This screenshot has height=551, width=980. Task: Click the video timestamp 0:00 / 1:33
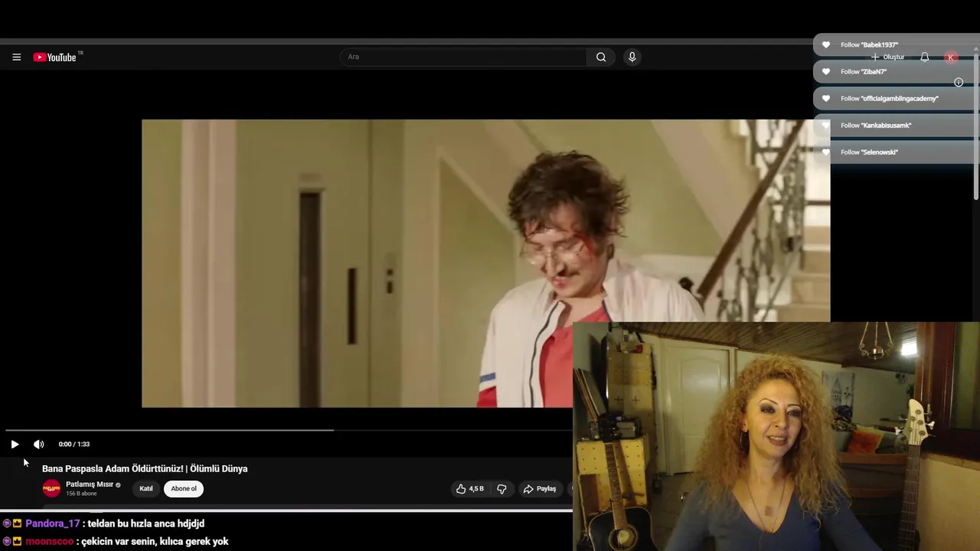coord(74,444)
